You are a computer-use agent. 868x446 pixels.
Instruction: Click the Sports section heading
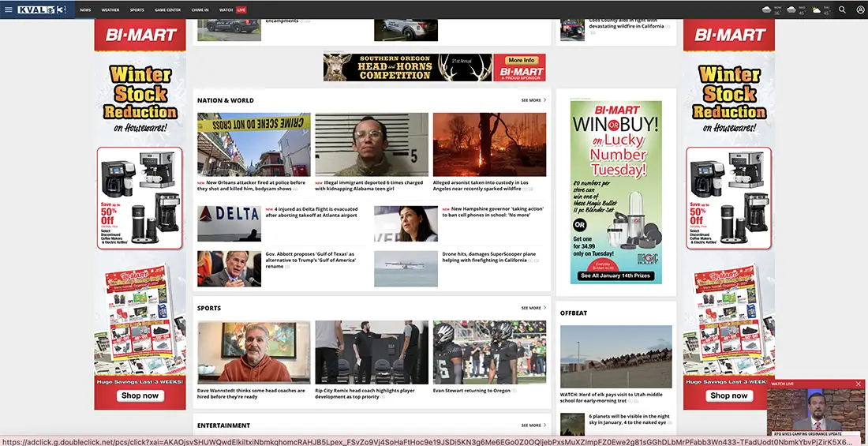[x=208, y=308]
